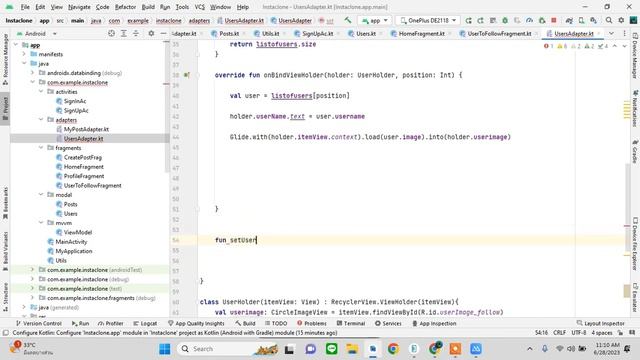
Task: Open Google Chrome from the taskbar
Action: [393, 349]
